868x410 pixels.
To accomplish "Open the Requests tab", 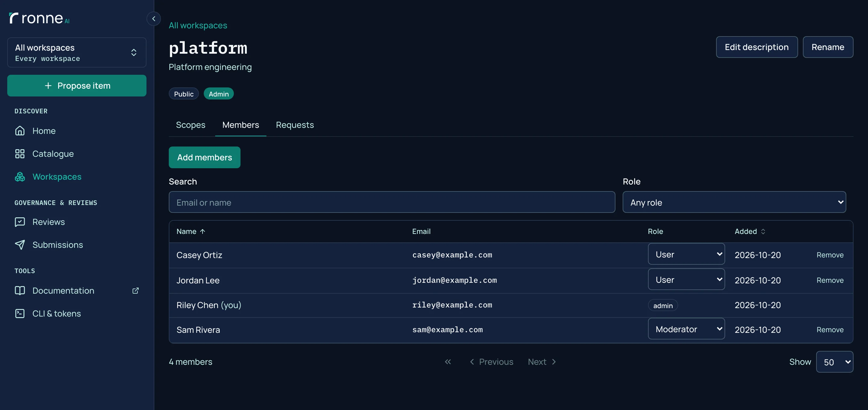I will [x=295, y=125].
